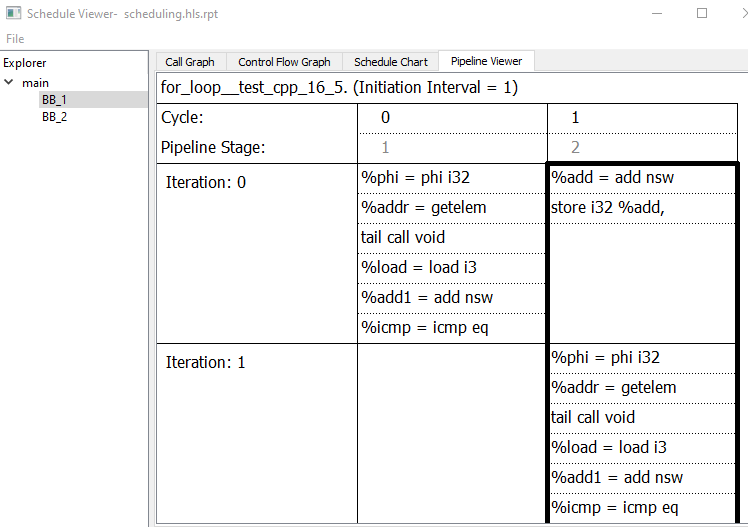
Task: Click %icmp = icmp eq in Iteration 0
Action: [x=420, y=327]
